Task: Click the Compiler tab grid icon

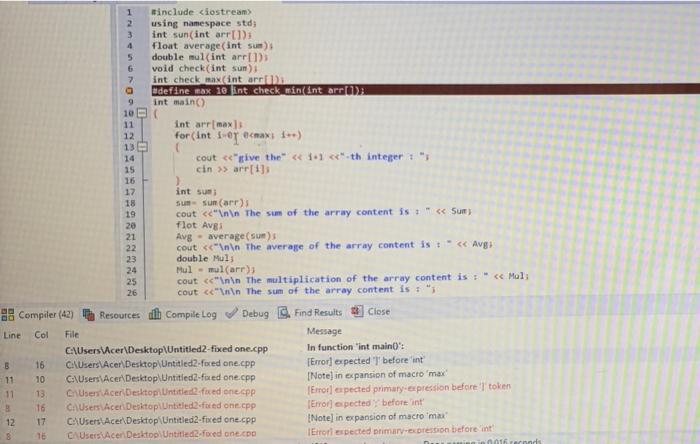Action: pos(8,315)
